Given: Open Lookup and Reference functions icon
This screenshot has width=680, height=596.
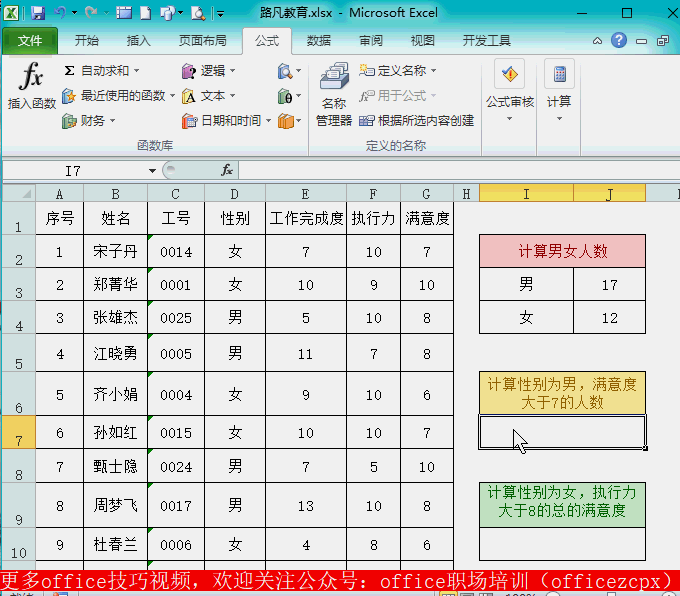Looking at the screenshot, I should point(285,71).
